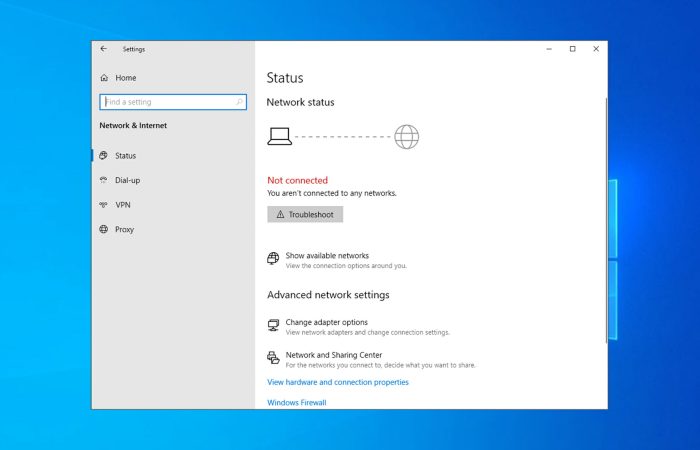Click the globe icon next to Status
The height and width of the screenshot is (450, 700).
[104, 155]
